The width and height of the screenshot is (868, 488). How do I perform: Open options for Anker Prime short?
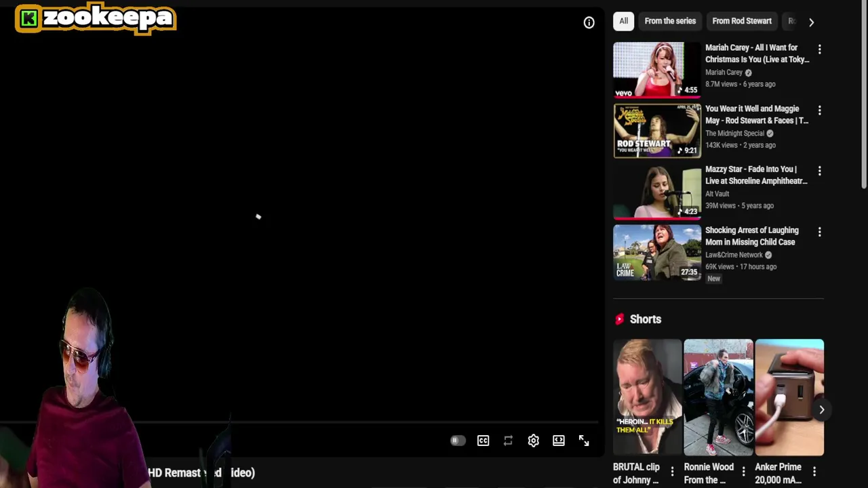[814, 471]
